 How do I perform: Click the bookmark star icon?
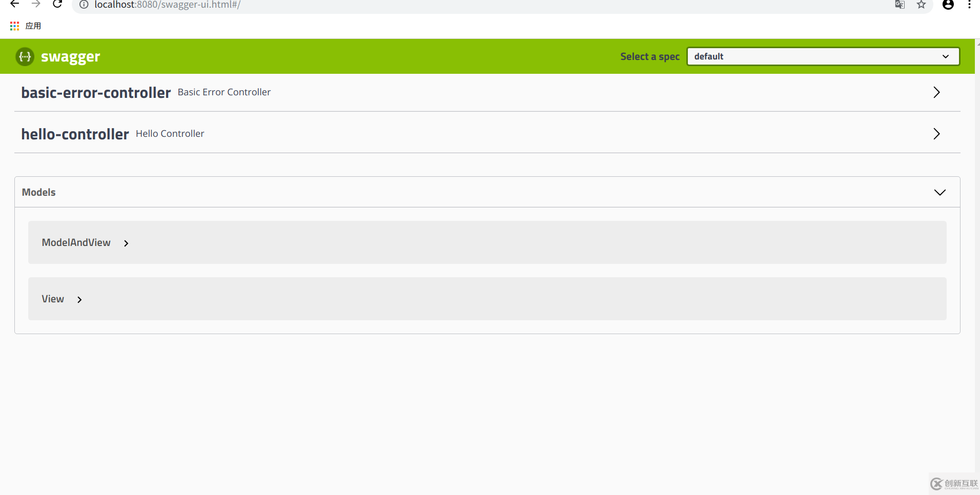(x=921, y=5)
